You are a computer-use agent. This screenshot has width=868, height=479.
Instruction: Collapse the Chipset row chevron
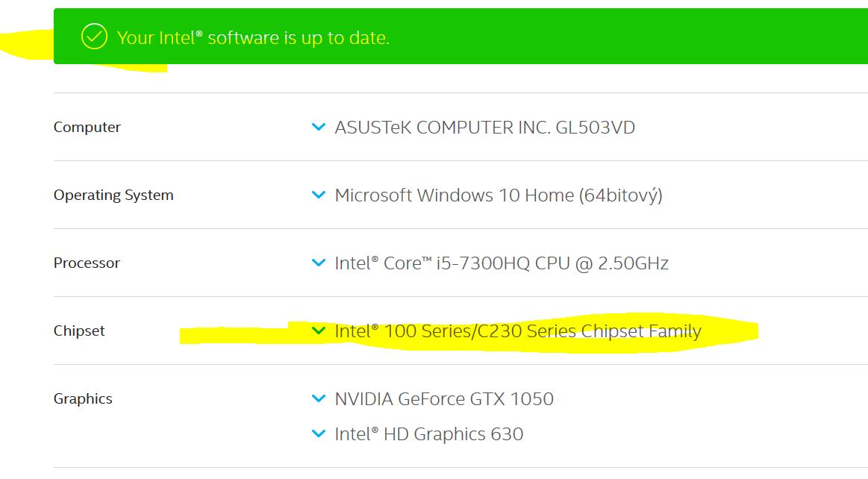coord(319,331)
